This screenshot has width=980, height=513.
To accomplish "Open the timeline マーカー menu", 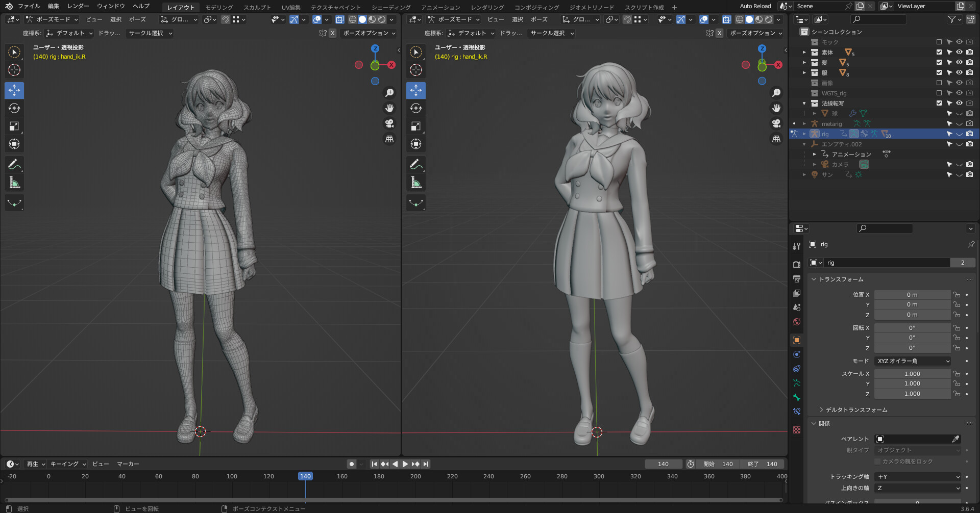I will [128, 464].
